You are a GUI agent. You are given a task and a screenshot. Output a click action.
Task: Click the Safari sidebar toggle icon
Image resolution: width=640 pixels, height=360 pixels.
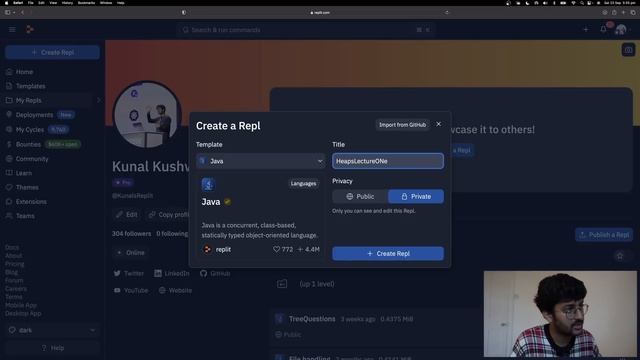[8, 13]
